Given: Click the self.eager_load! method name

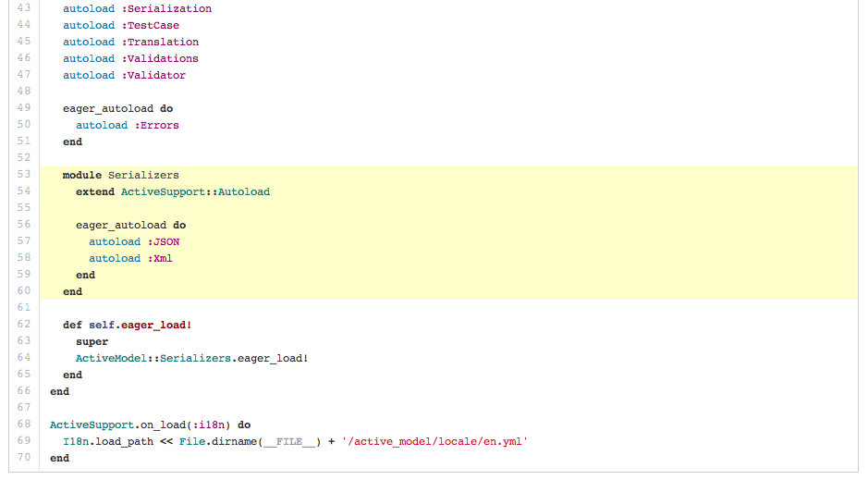Looking at the screenshot, I should click(146, 325).
